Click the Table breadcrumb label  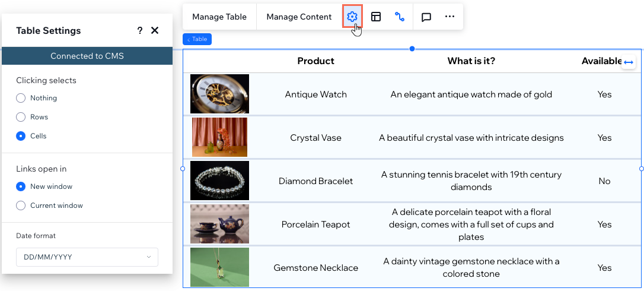(x=197, y=39)
